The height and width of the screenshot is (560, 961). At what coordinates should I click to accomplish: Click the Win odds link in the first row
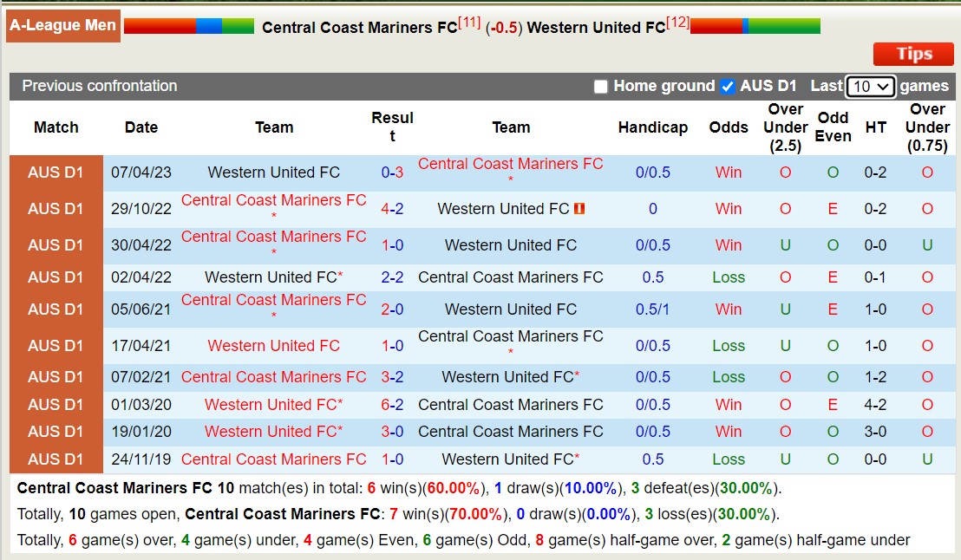click(728, 173)
